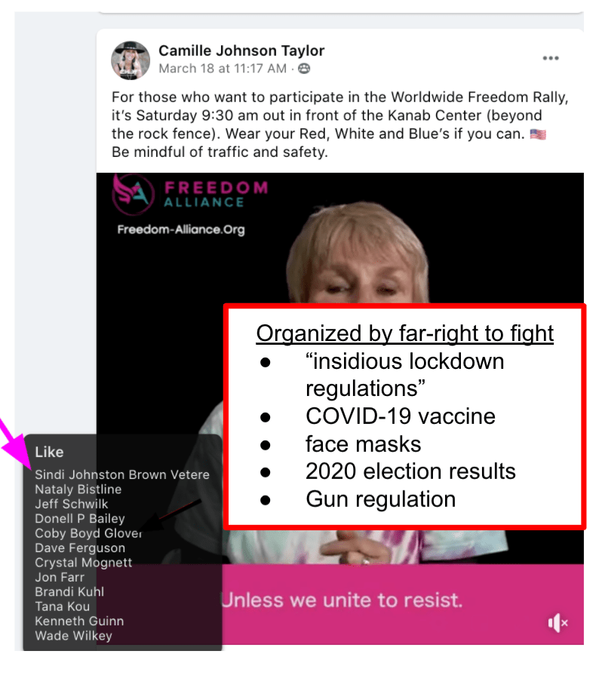This screenshot has width=599, height=700.
Task: Open the March 18 at 11:17 AM timestamp
Action: point(223,69)
